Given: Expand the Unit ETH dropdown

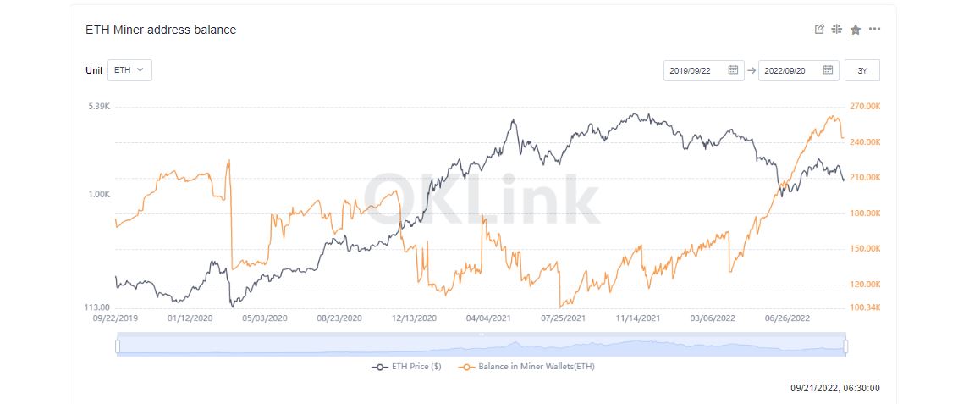Looking at the screenshot, I should pyautogui.click(x=129, y=70).
